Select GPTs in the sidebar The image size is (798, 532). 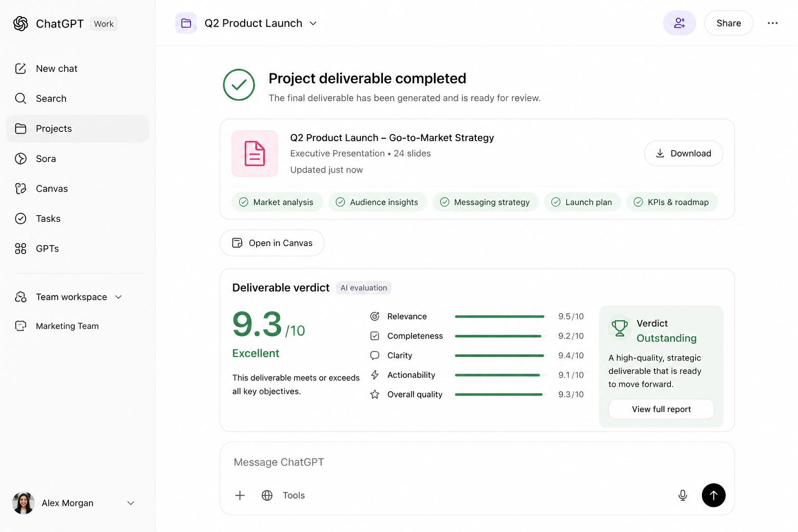[77, 249]
